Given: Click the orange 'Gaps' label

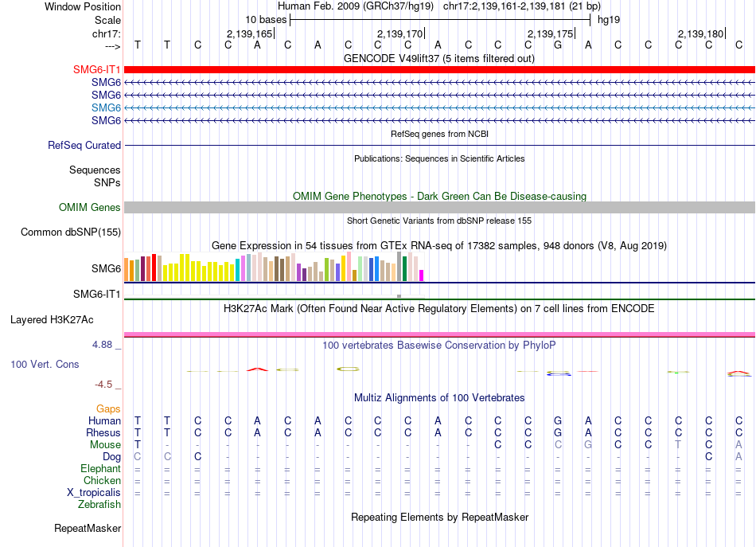Looking at the screenshot, I should tap(108, 409).
